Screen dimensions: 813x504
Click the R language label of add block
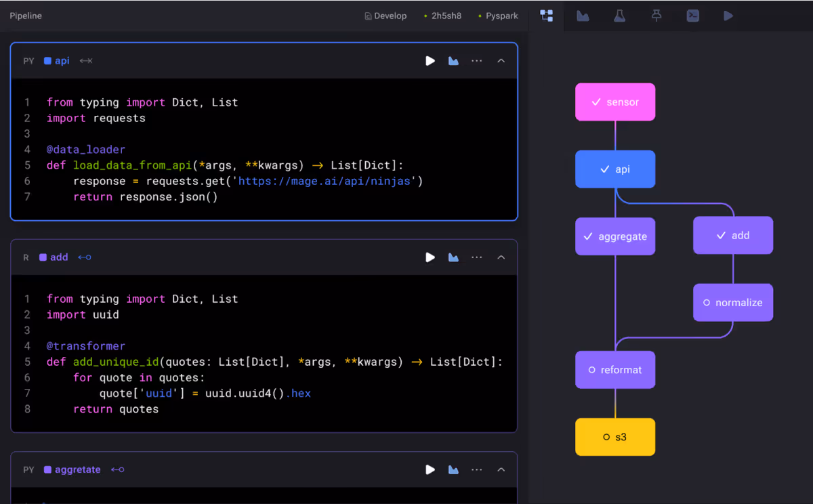[x=26, y=257]
